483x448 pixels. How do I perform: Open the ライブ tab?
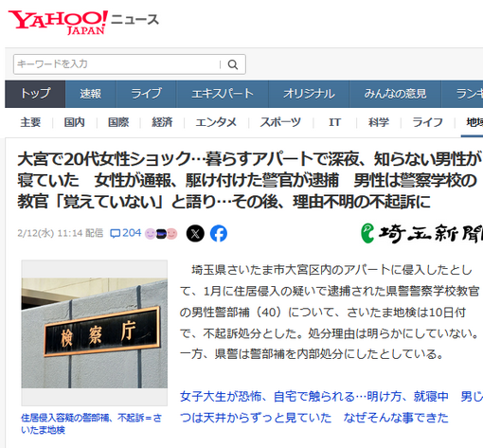pyautogui.click(x=146, y=94)
